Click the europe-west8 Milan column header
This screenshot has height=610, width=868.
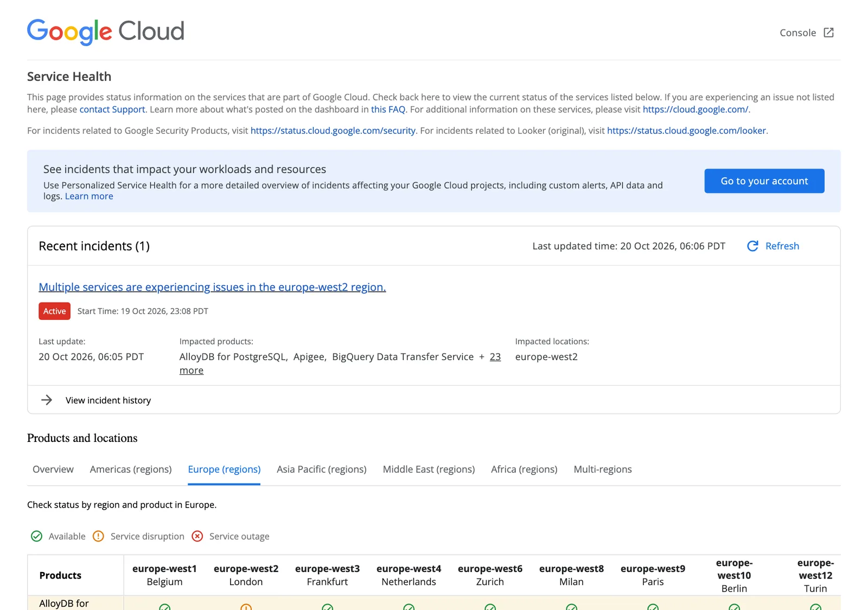click(x=571, y=575)
